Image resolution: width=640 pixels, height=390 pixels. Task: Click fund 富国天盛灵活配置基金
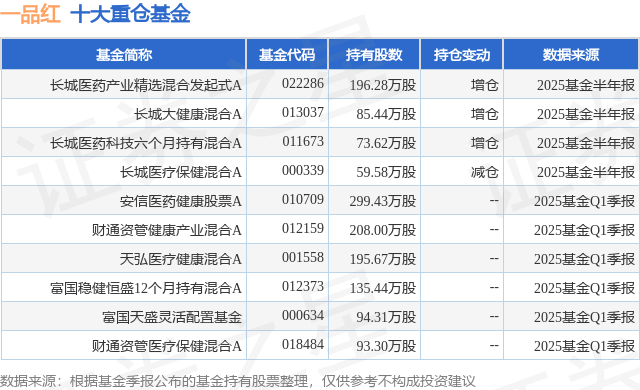(x=172, y=317)
